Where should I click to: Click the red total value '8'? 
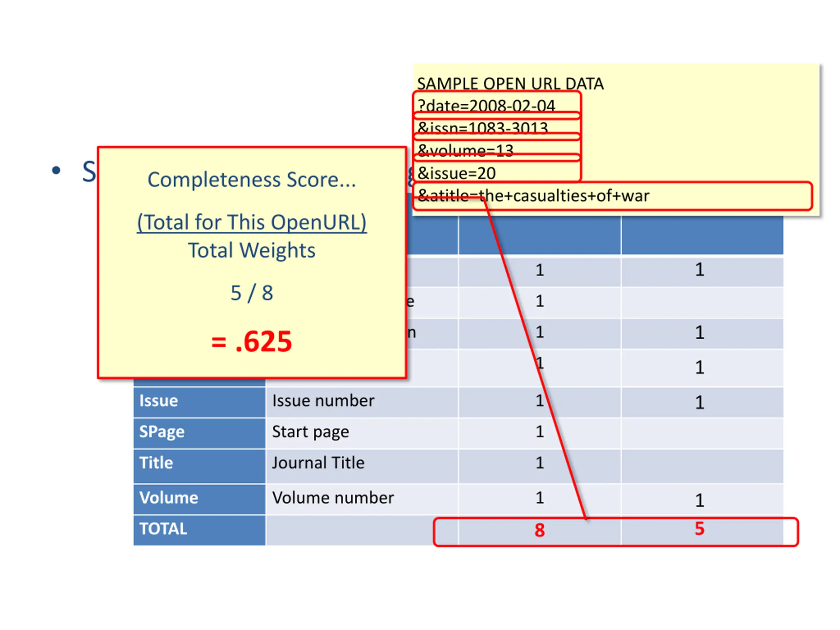coord(540,530)
